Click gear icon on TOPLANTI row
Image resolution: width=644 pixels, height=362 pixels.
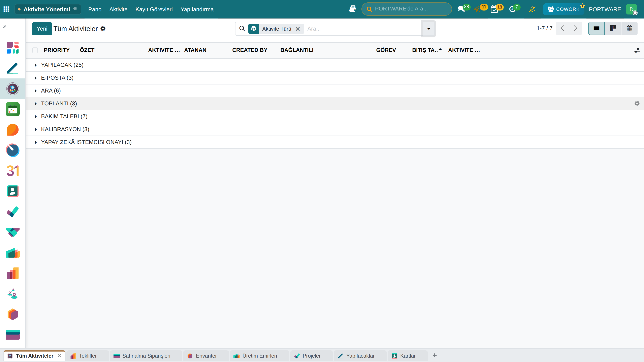(x=637, y=103)
